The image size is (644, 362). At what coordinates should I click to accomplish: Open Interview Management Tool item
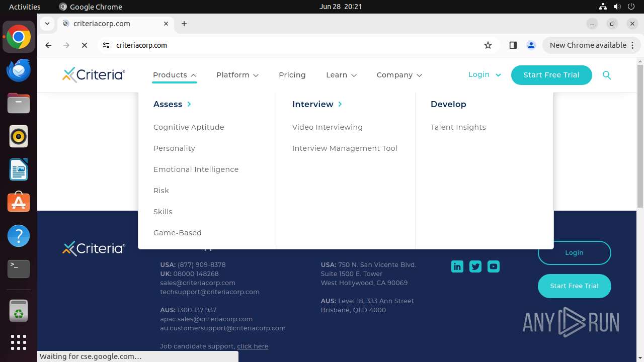345,148
